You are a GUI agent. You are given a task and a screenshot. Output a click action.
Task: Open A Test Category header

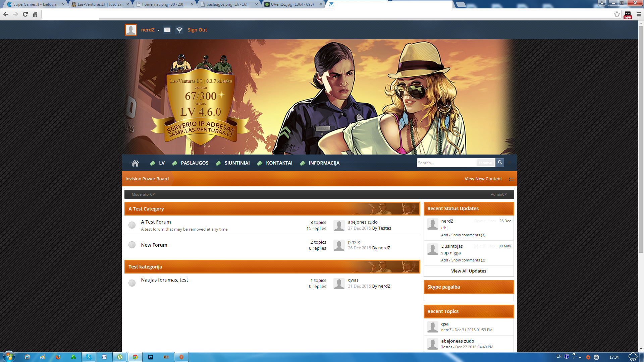tap(146, 209)
